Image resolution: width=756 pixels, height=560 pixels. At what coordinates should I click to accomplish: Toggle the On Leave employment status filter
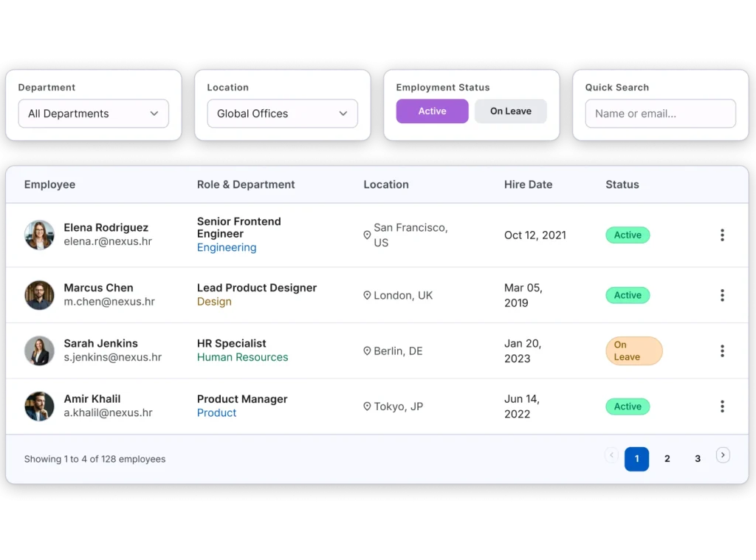pyautogui.click(x=510, y=111)
